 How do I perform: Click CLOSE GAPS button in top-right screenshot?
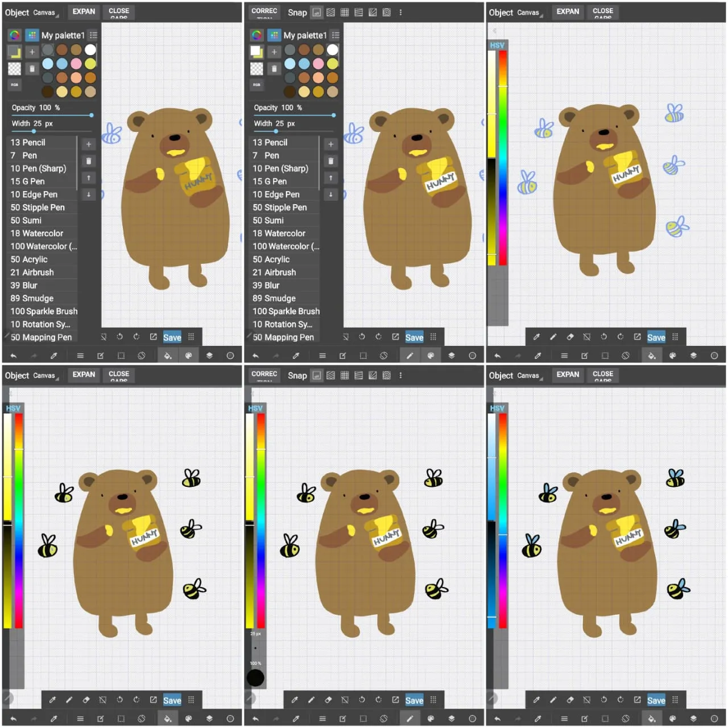click(x=603, y=12)
